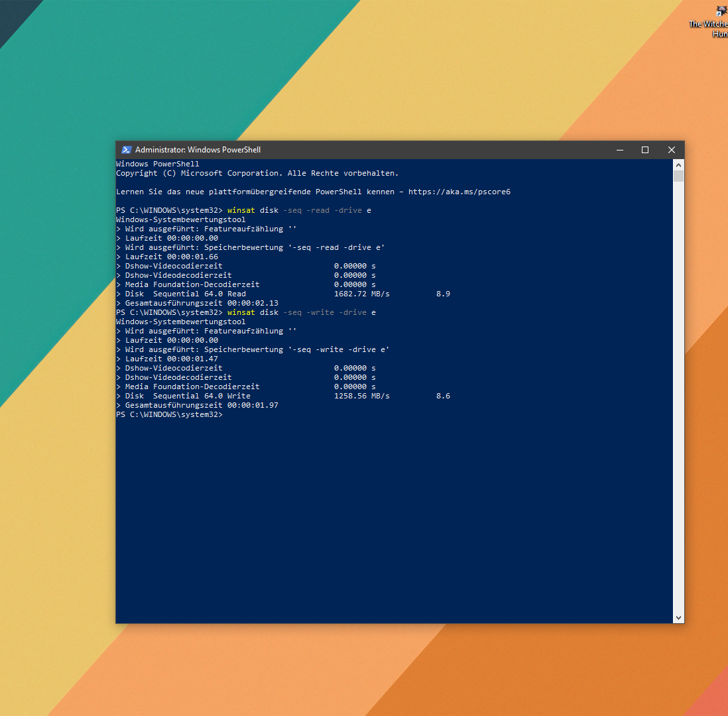
Task: Click the 8.6 write score
Action: (443, 396)
